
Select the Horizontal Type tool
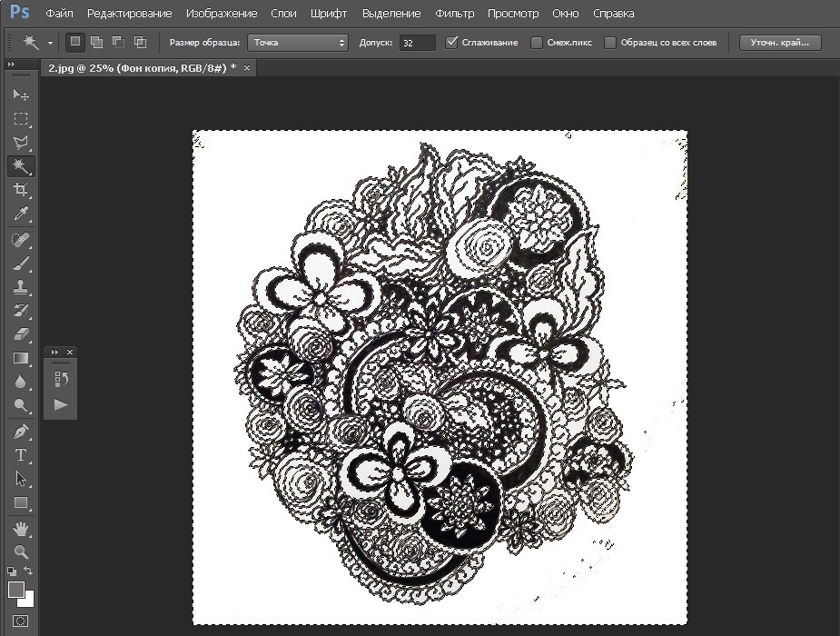tap(21, 455)
